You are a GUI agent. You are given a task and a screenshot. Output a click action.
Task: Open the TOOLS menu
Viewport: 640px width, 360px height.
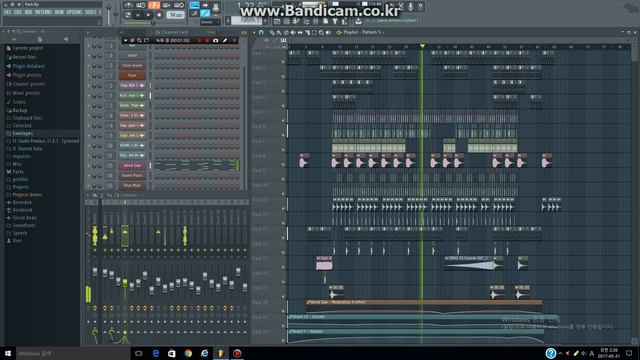[x=91, y=13]
